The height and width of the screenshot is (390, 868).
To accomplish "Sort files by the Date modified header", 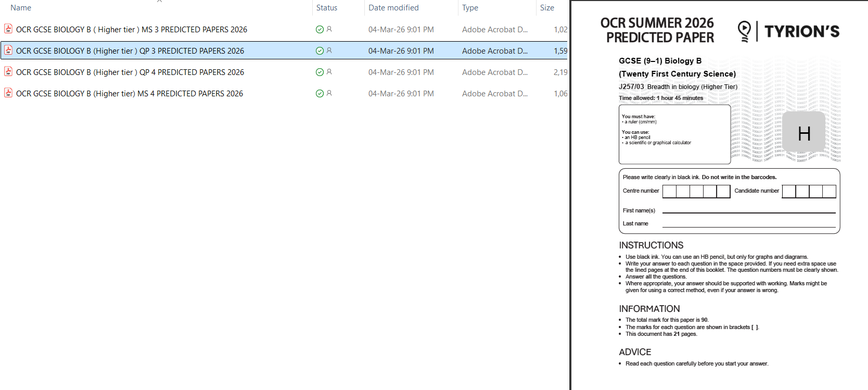I will coord(393,8).
